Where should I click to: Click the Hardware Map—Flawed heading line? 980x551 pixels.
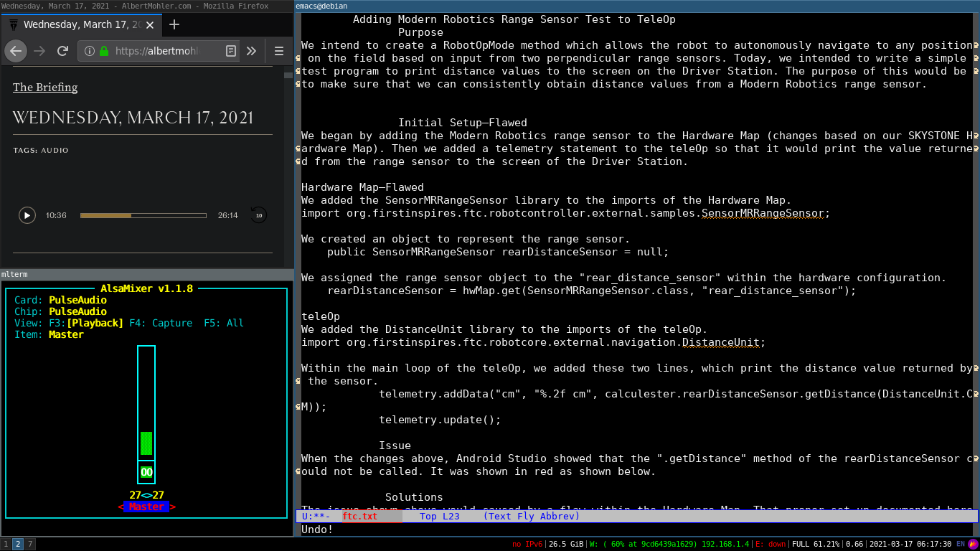click(362, 187)
